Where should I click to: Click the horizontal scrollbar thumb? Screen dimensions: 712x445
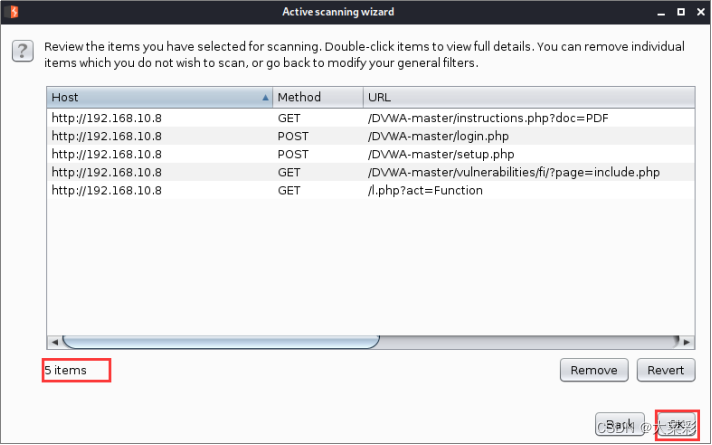[x=221, y=342]
